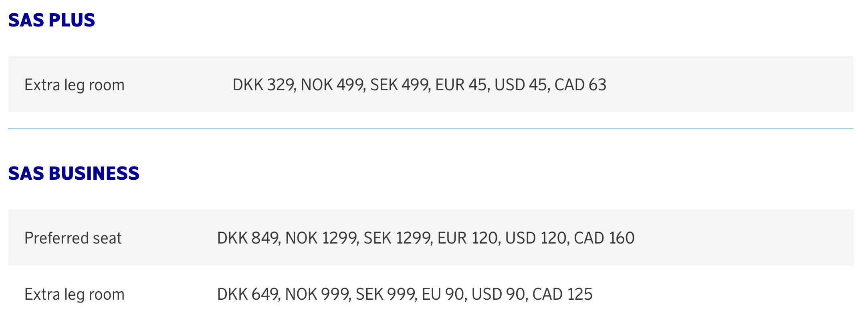Screen dimensions: 868x333
Task: Click the DKK 329 price text
Action: coord(264,85)
